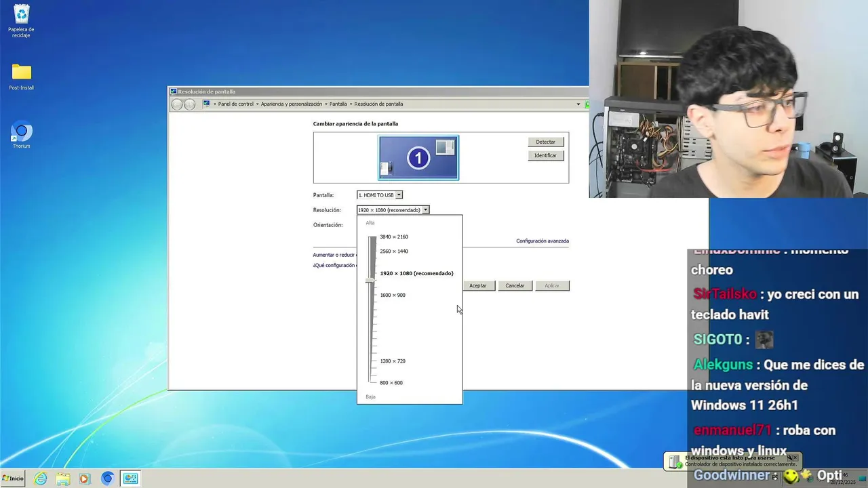868x488 pixels.
Task: Expand arrow after Pantalla breadcrumb
Action: point(351,104)
